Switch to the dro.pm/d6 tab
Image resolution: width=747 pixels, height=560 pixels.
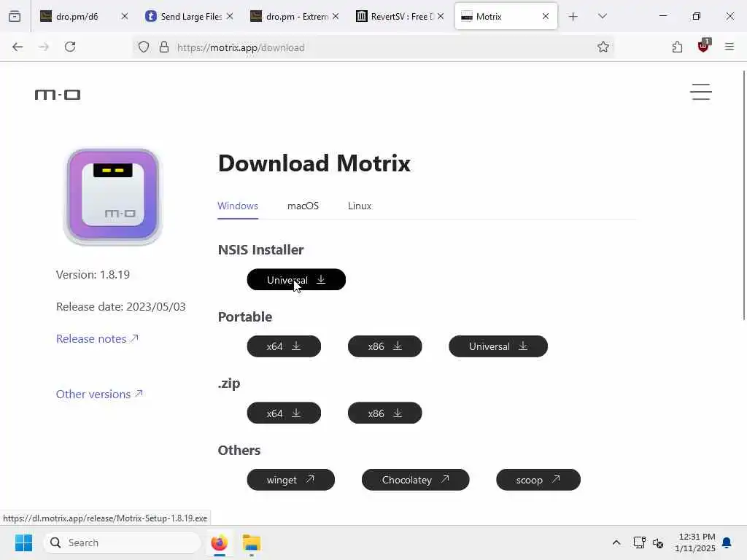tap(77, 16)
